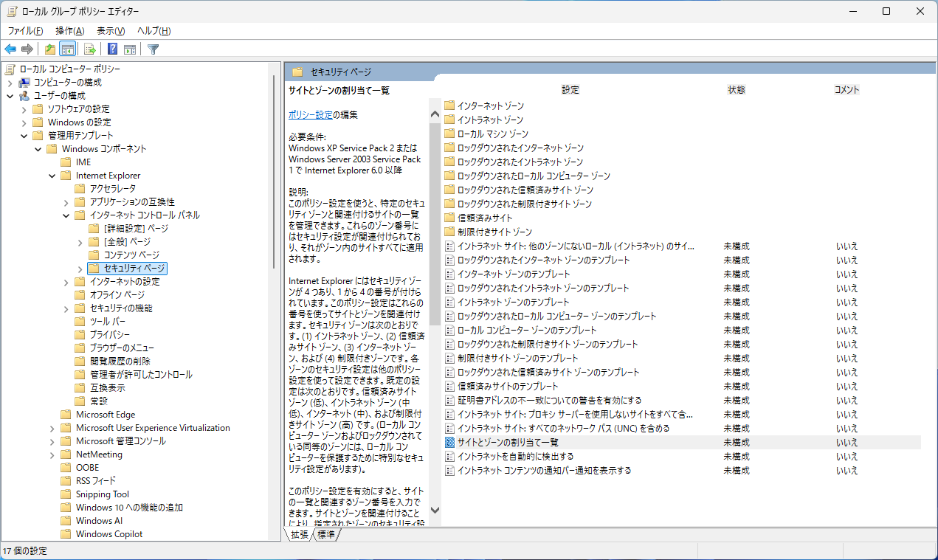This screenshot has width=938, height=560.
Task: Switch to the 標準 tab
Action: (x=326, y=534)
